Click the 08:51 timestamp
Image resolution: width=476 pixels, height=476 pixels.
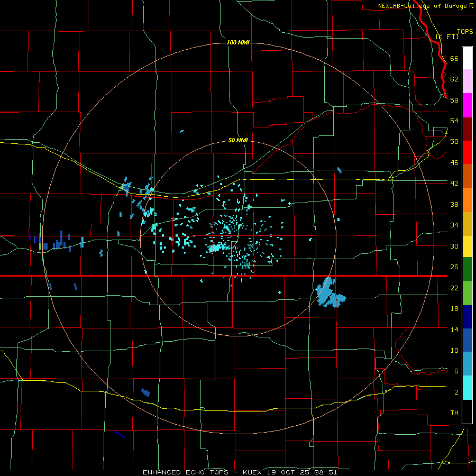326,472
